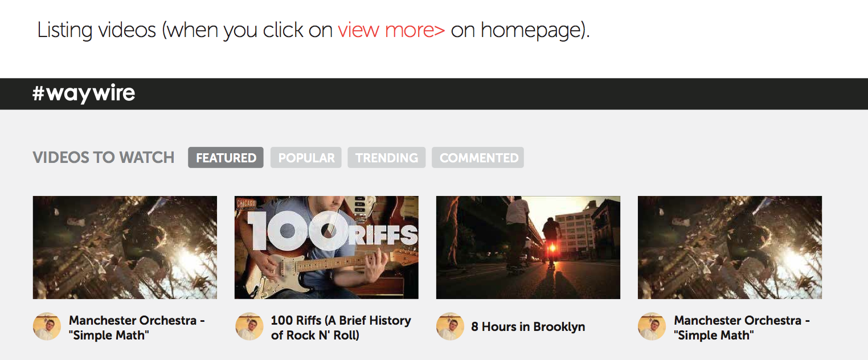Select the FEATURED tab
The image size is (868, 360).
[226, 158]
